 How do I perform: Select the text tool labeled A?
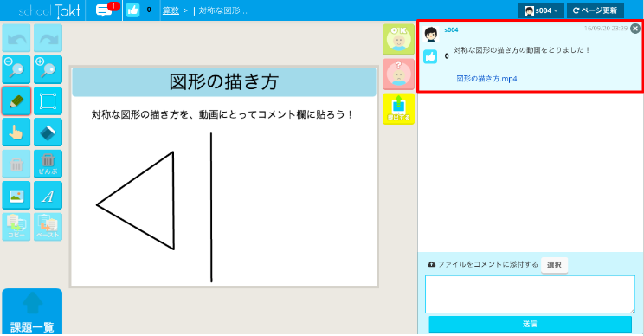[48, 196]
